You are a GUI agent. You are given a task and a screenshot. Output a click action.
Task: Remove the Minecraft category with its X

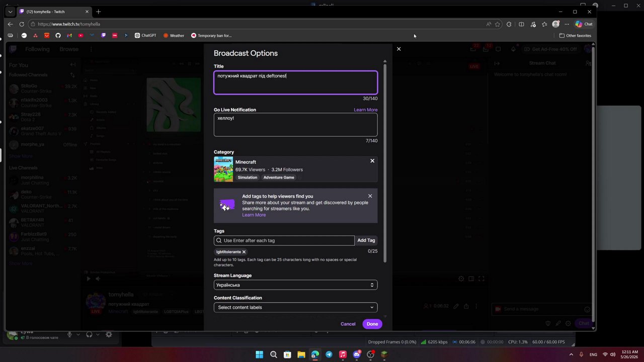[372, 161]
